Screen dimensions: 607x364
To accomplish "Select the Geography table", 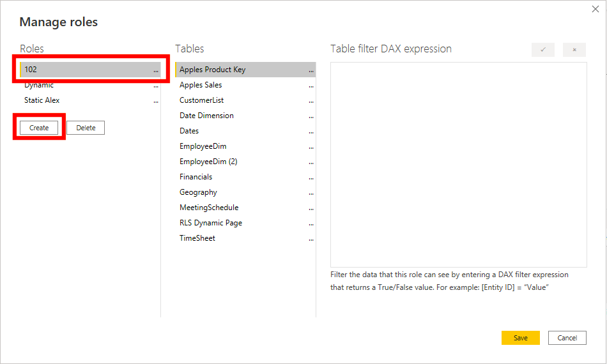I will point(198,192).
